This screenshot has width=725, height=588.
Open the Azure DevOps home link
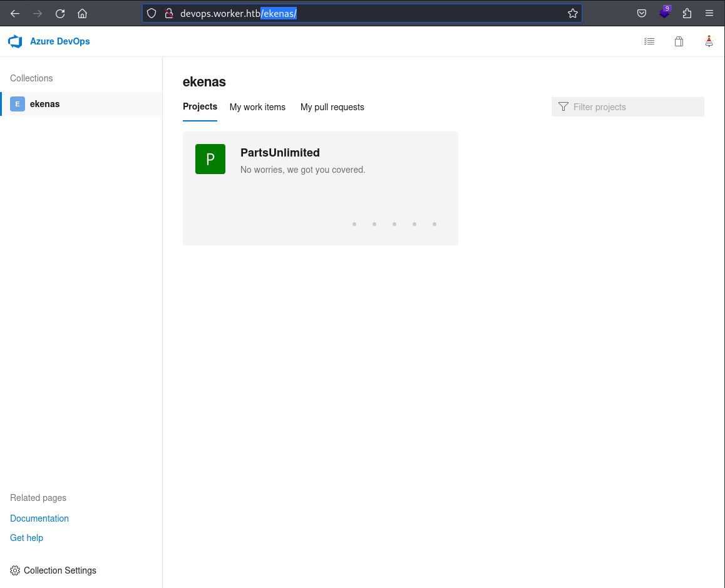coord(60,41)
